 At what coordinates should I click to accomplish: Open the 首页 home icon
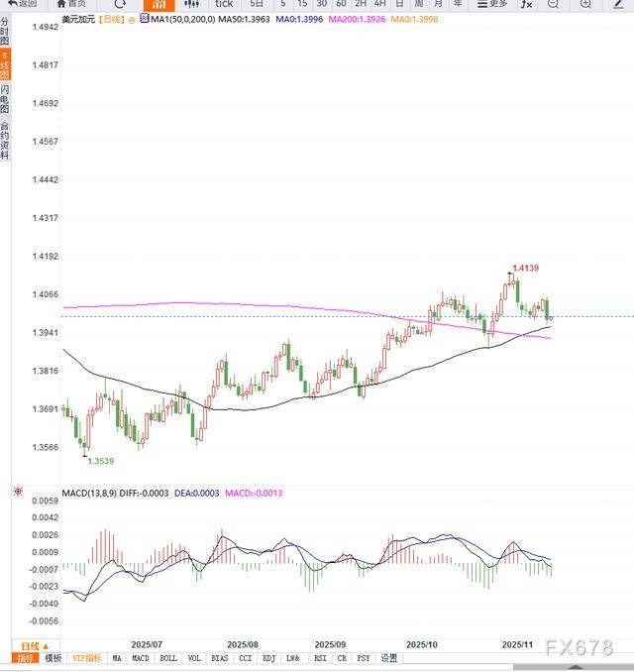[x=71, y=4]
